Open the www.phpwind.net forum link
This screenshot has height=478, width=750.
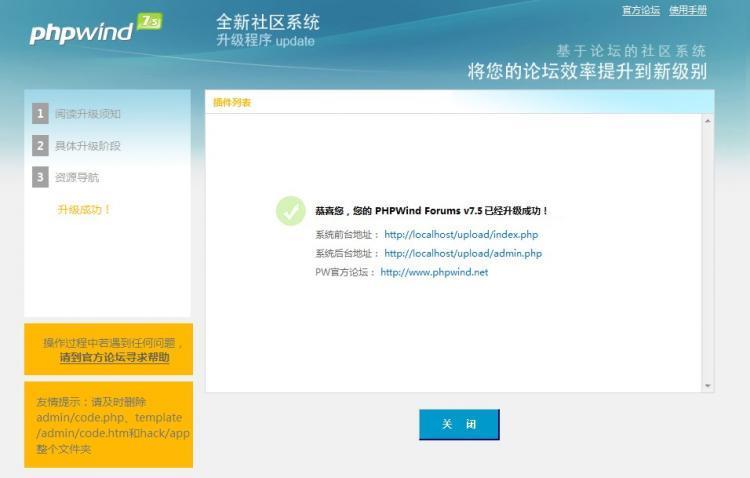pyautogui.click(x=434, y=272)
